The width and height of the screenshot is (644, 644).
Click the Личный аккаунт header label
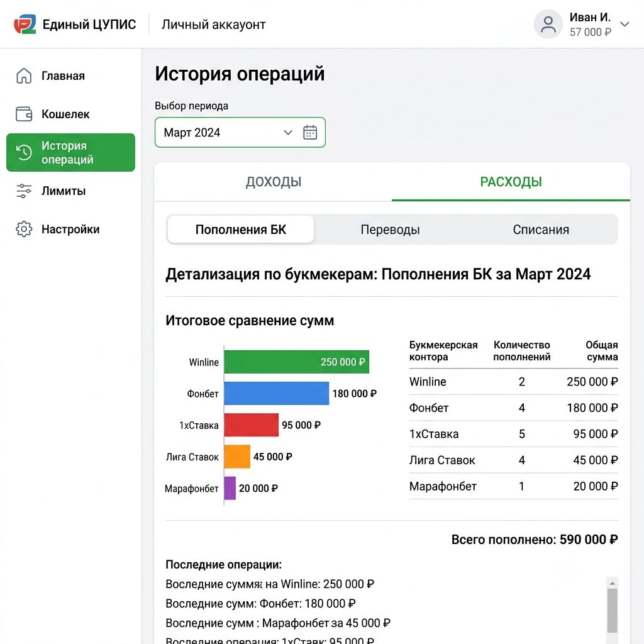pyautogui.click(x=214, y=25)
